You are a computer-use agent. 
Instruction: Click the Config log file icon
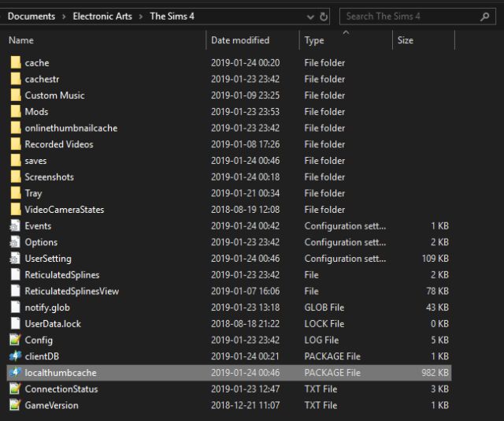pos(15,340)
